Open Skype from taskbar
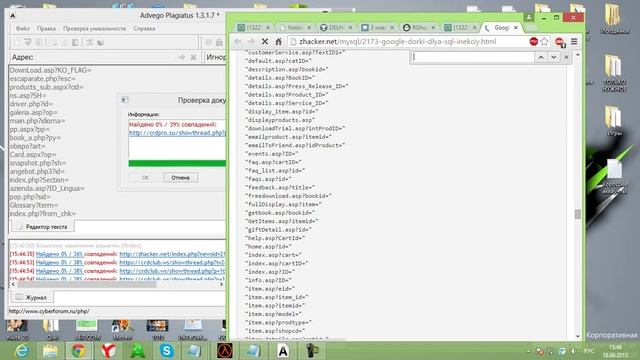The width and height of the screenshot is (640, 360). click(x=166, y=351)
